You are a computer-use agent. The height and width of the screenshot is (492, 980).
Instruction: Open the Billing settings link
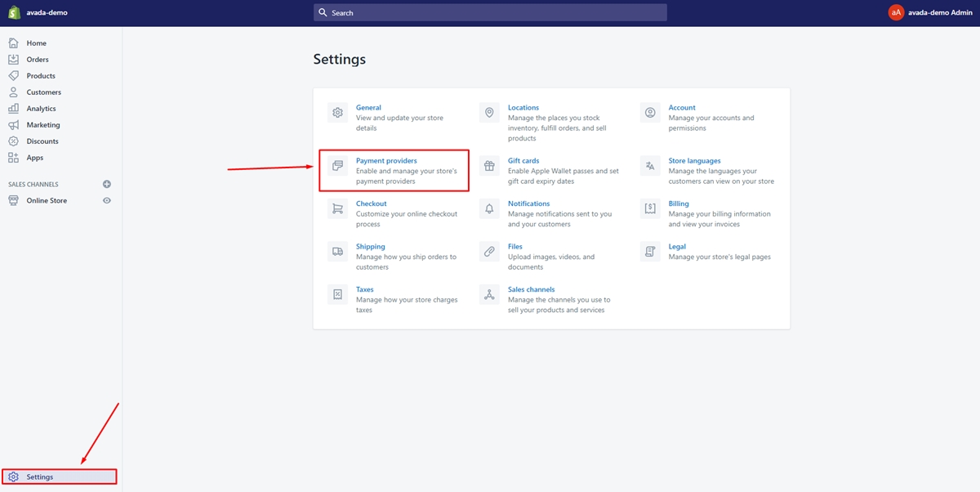pos(679,204)
